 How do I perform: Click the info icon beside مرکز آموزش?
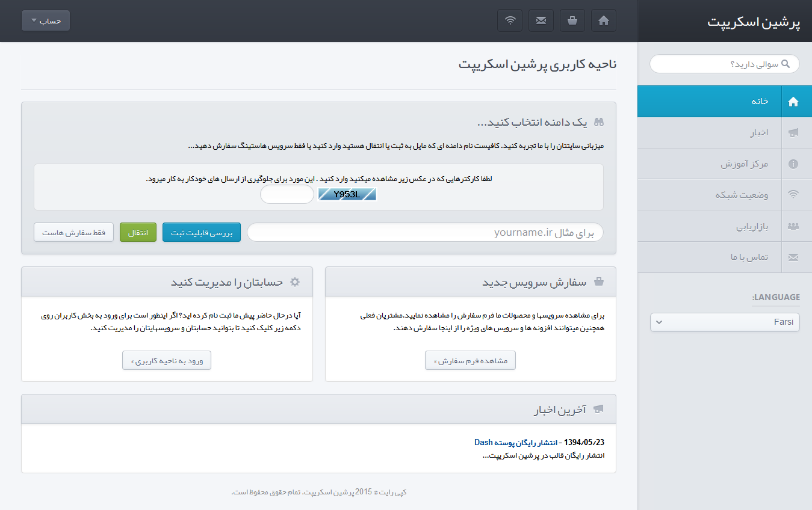(x=793, y=164)
